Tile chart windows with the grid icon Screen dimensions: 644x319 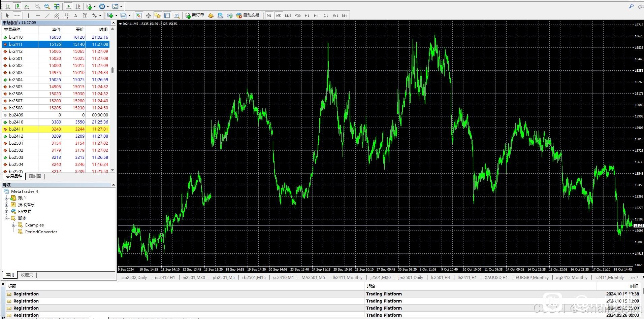click(57, 6)
